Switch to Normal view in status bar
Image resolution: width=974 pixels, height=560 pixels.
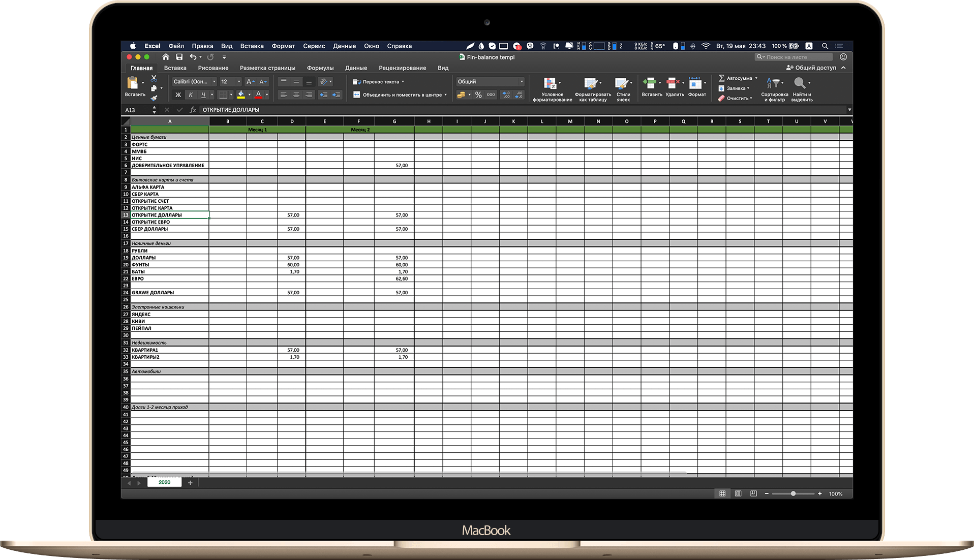(722, 493)
